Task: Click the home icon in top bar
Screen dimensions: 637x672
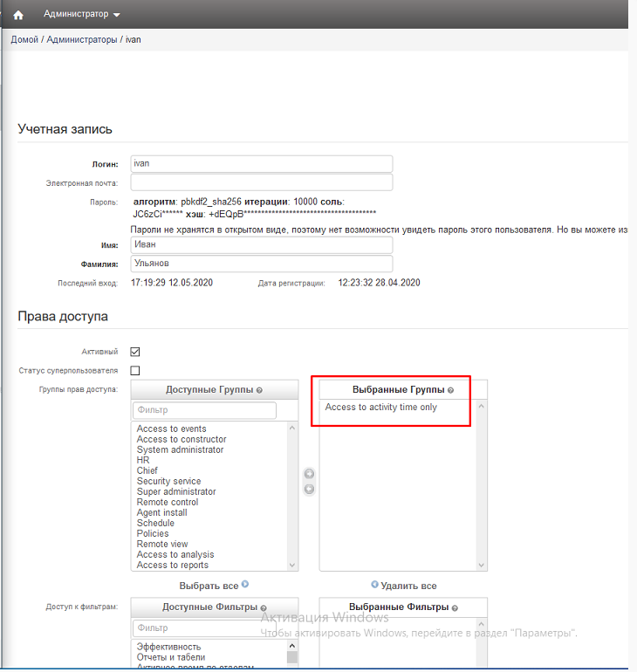Action: 18,15
